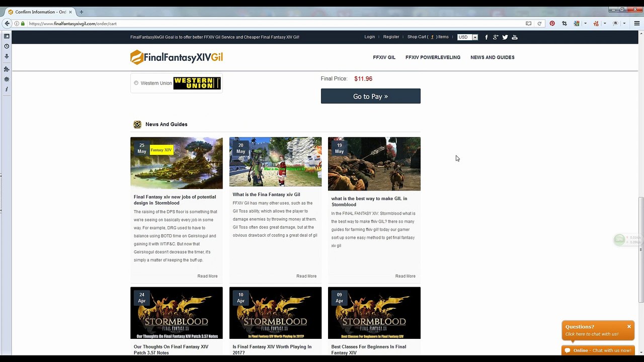Screen dimensions: 644x362
Task: Open site information icon in address bar
Action: tap(17, 24)
